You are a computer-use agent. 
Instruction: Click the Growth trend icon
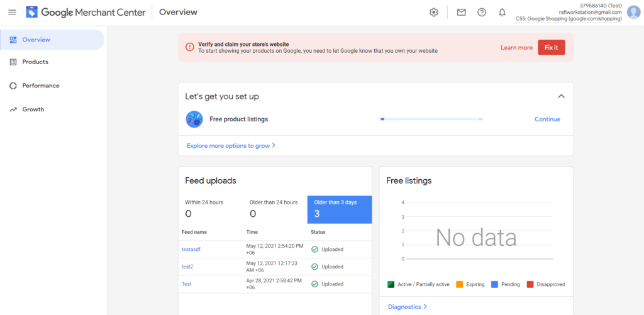(13, 109)
